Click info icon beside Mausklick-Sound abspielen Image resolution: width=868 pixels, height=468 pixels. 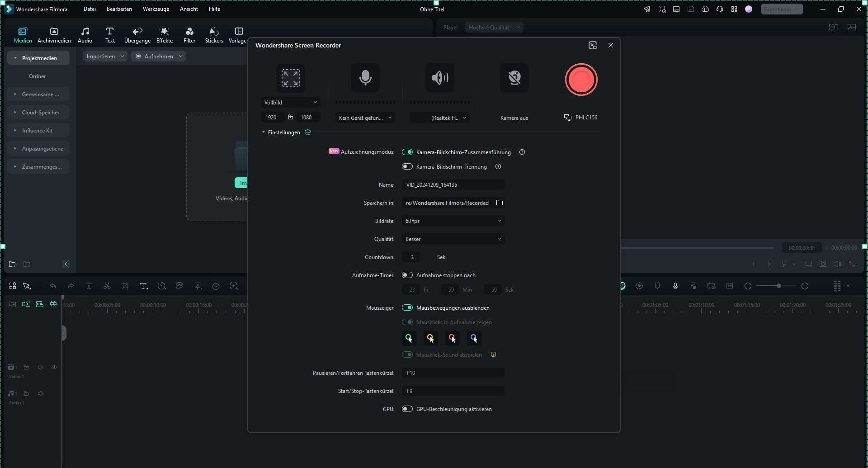[493, 355]
